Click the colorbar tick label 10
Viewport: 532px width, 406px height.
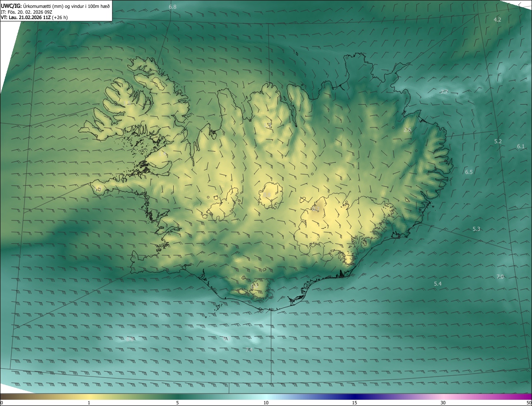click(x=266, y=403)
